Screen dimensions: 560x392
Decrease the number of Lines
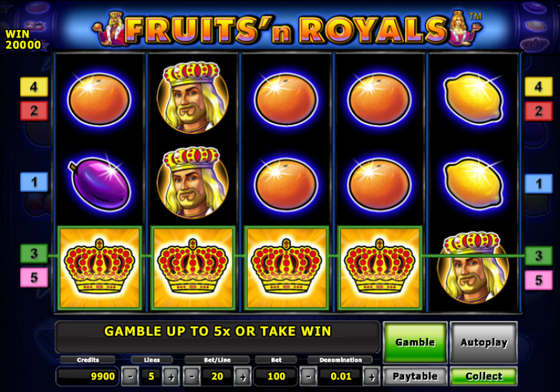(131, 376)
